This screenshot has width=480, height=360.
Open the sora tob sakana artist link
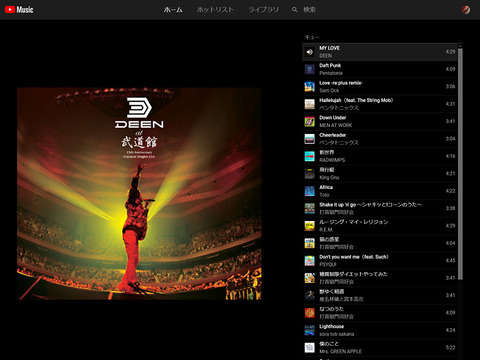(337, 334)
